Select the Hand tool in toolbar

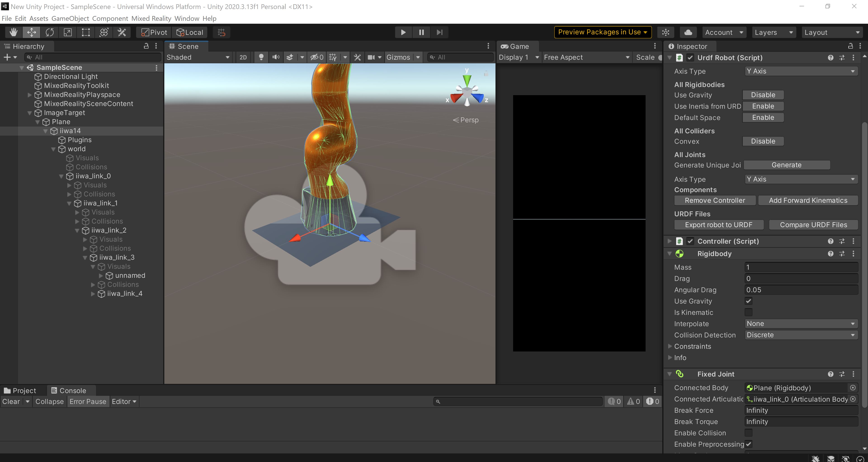click(x=14, y=32)
